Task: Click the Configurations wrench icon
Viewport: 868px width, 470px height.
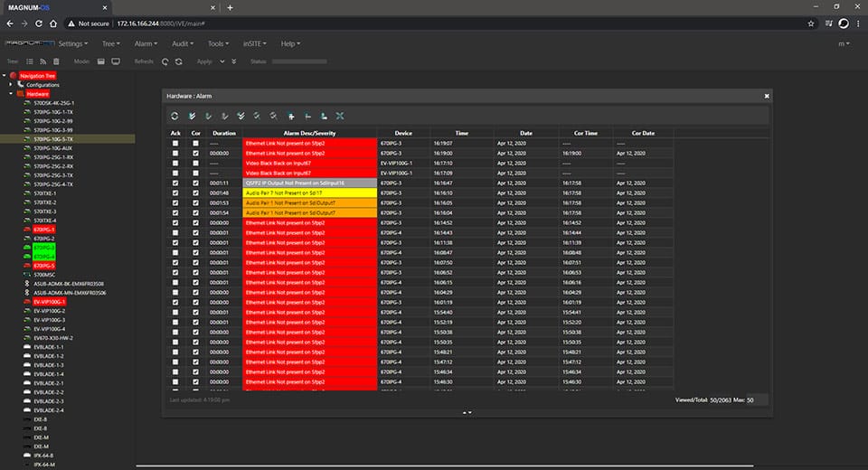Action: pos(21,85)
